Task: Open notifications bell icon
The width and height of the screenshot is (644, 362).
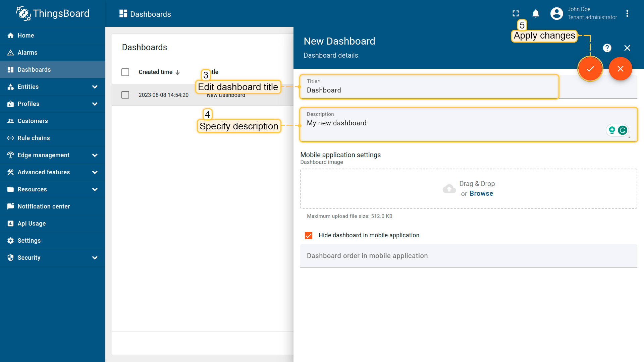Action: point(536,13)
